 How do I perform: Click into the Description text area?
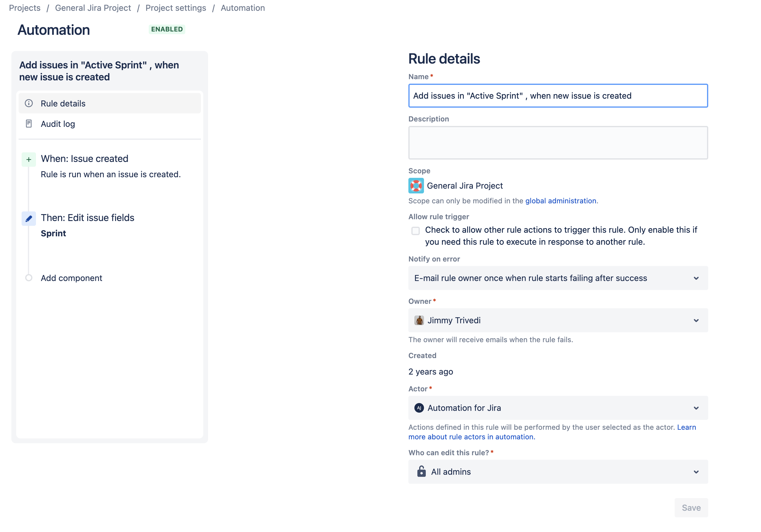pyautogui.click(x=558, y=142)
